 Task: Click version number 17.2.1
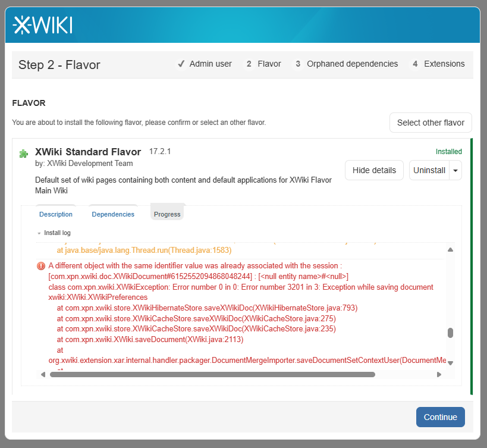[160, 151]
